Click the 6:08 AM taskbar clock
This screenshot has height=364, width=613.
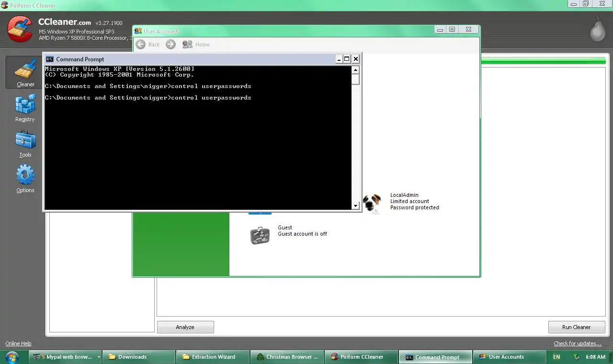pos(595,357)
